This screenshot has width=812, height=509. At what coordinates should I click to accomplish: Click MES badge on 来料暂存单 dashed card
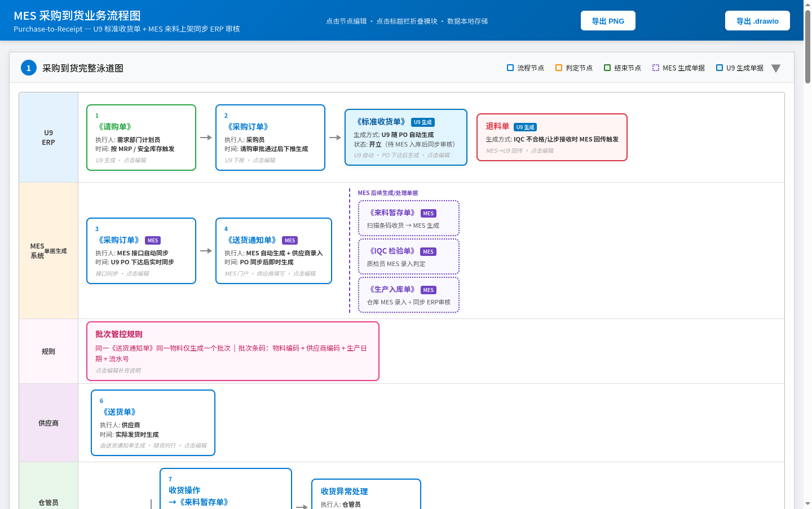point(429,214)
